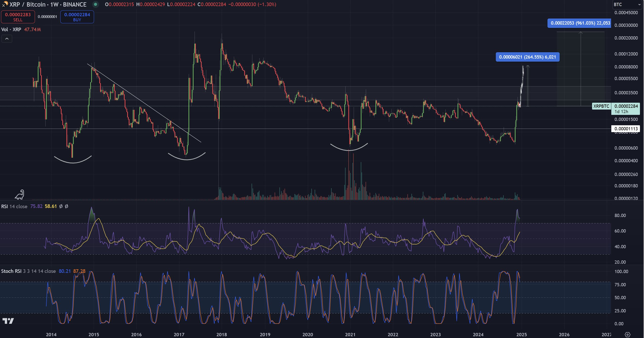Click the 100.00 Stoch RSI axis label

(621, 272)
